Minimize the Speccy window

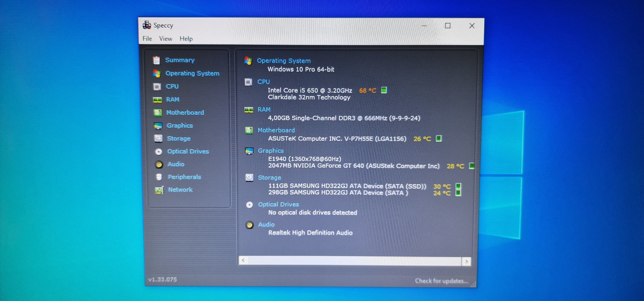pyautogui.click(x=424, y=26)
